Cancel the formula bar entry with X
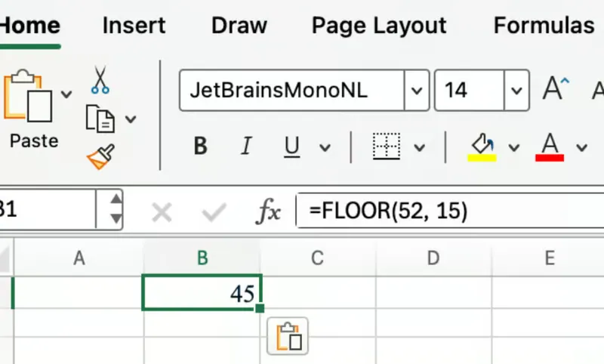 pyautogui.click(x=161, y=213)
